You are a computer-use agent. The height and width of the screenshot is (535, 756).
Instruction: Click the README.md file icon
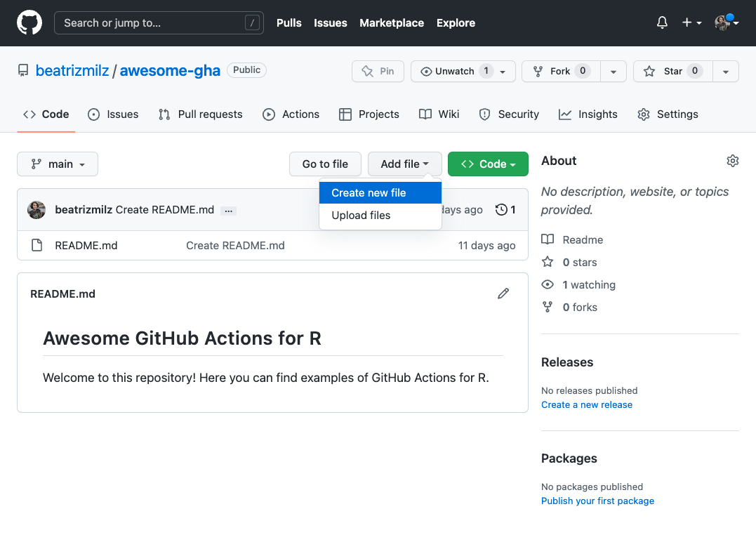pyautogui.click(x=37, y=246)
